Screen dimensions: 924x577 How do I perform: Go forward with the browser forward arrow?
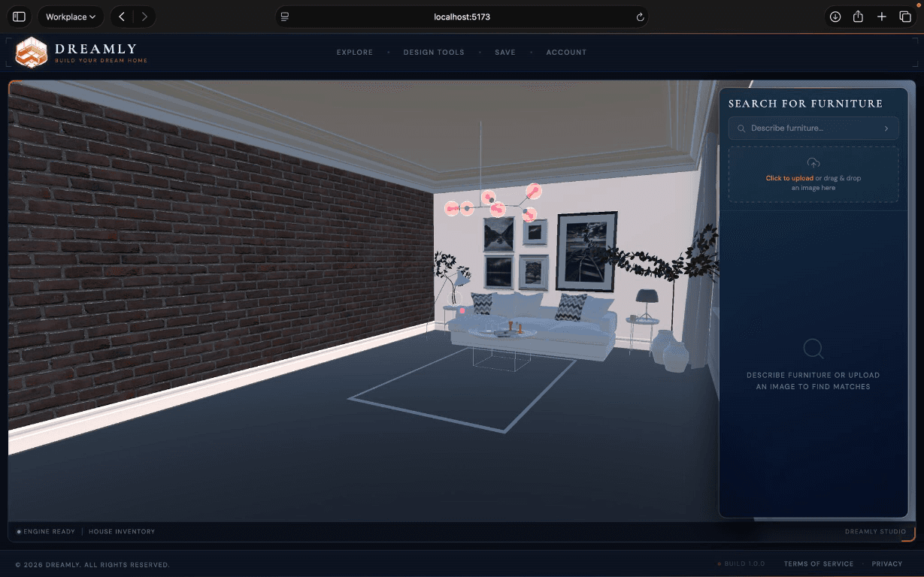point(144,17)
